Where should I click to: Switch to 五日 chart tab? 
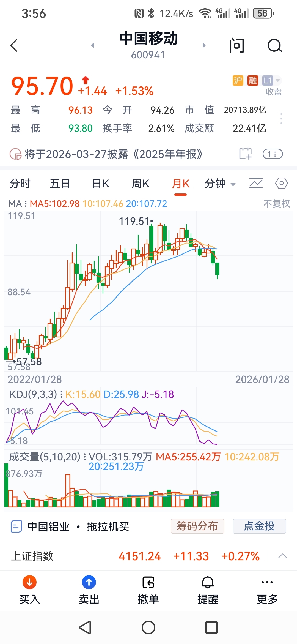[60, 184]
